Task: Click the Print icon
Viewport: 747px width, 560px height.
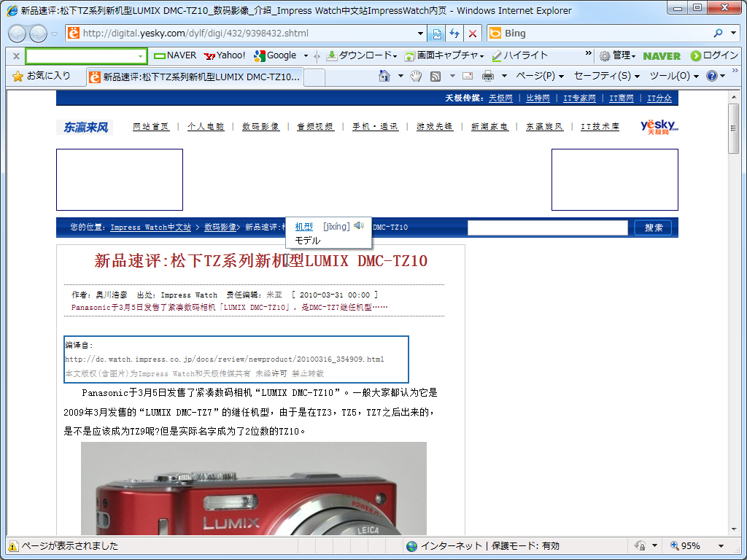Action: [488, 76]
